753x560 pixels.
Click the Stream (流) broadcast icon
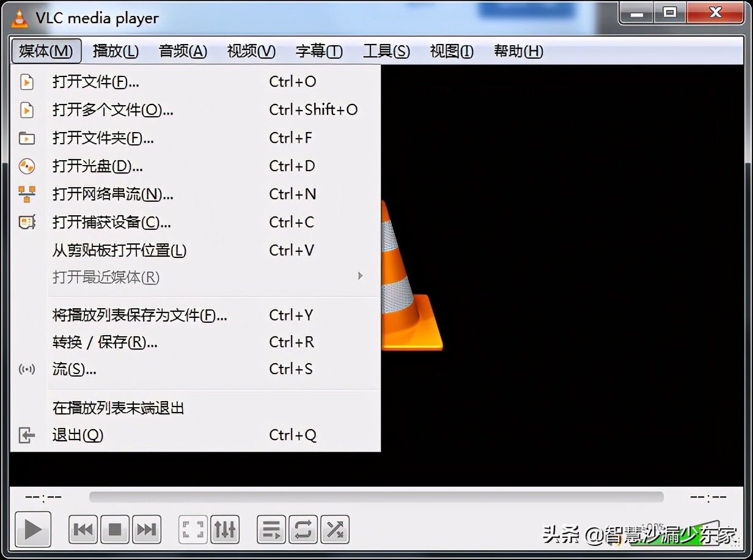(27, 369)
